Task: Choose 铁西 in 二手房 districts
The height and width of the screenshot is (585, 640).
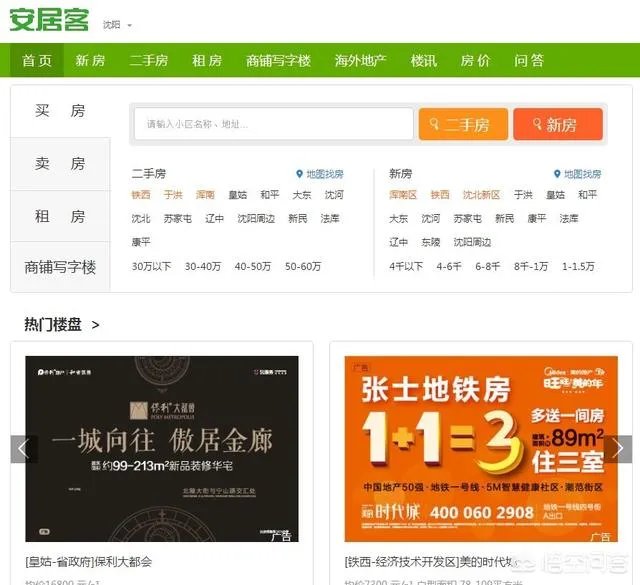Action: 141,195
